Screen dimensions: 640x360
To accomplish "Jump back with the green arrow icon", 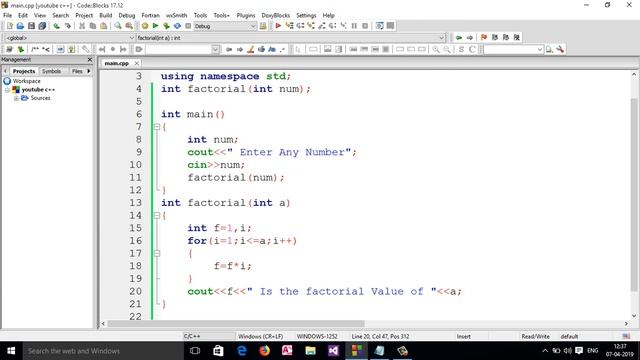I will (x=459, y=38).
